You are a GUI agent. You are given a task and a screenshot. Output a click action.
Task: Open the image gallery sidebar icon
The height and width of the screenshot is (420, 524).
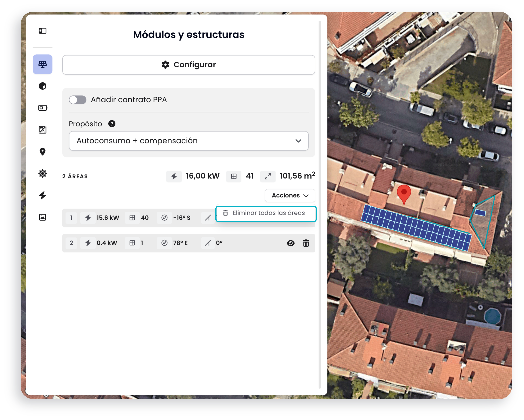pos(43,217)
